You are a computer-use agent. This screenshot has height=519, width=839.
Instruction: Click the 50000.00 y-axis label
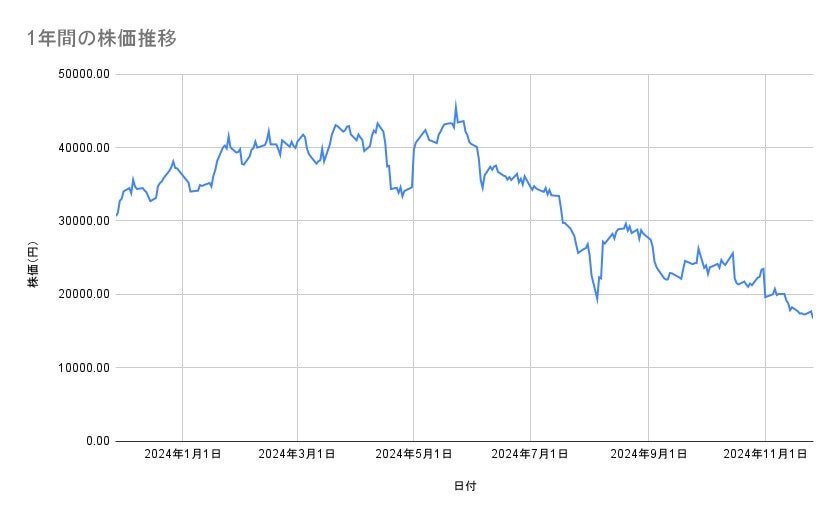tap(83, 74)
